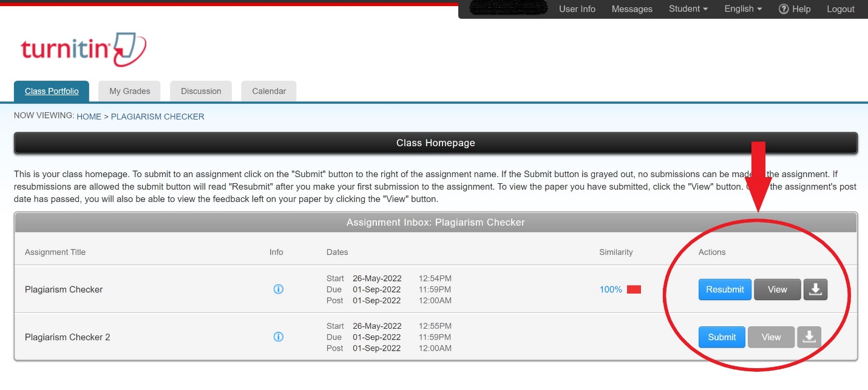Select the 12:55PM start time
This screenshot has width=868, height=390.
coord(435,326)
